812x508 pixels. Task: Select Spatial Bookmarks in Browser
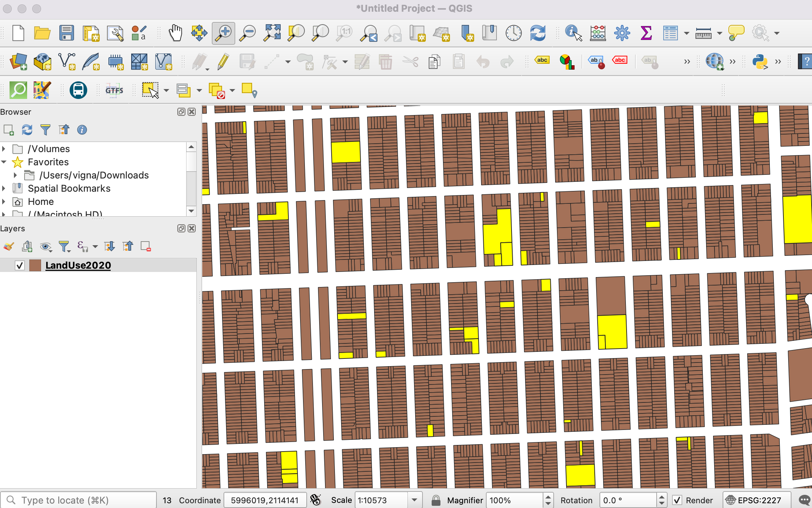69,188
